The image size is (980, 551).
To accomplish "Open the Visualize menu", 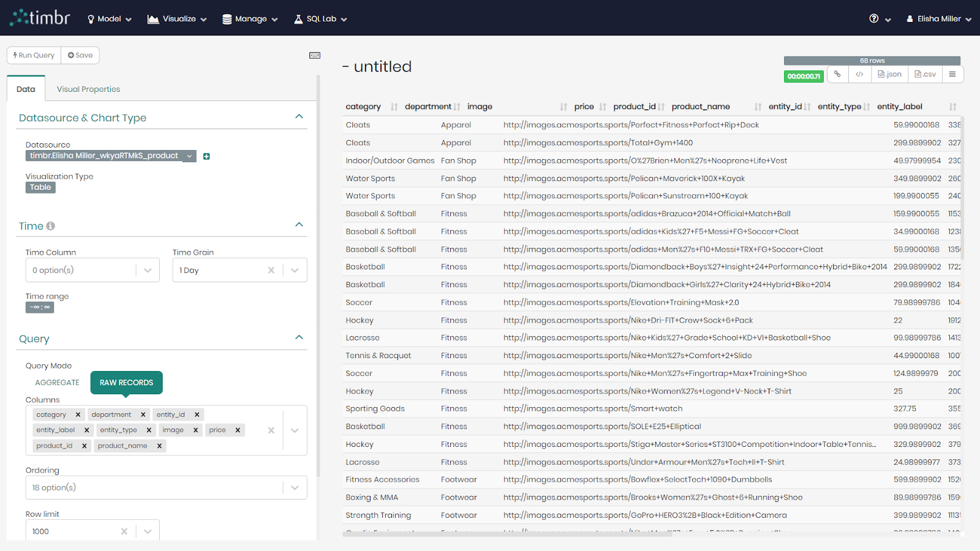I will click(x=177, y=19).
